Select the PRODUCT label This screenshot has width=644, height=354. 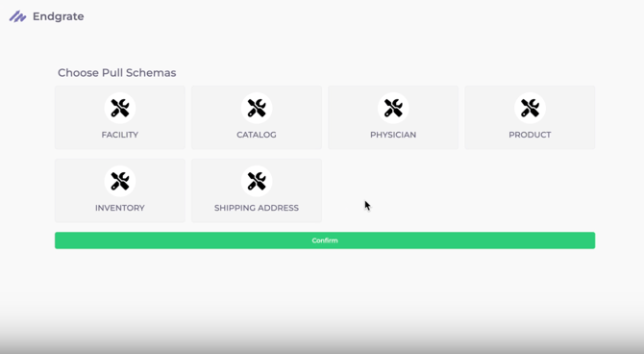530,135
